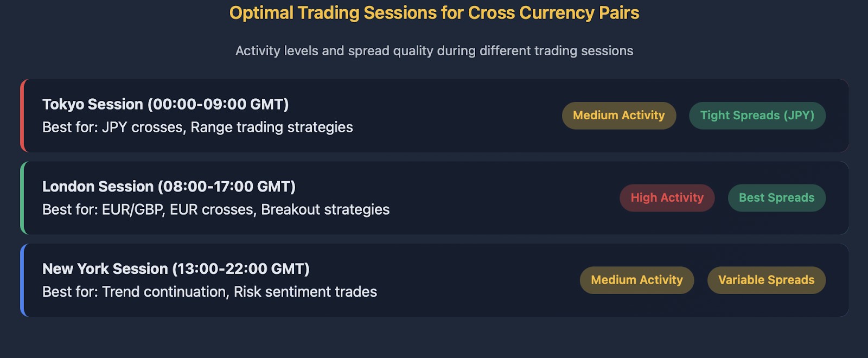Click the Variable Spreads badge
This screenshot has height=358, width=868.
click(x=767, y=280)
